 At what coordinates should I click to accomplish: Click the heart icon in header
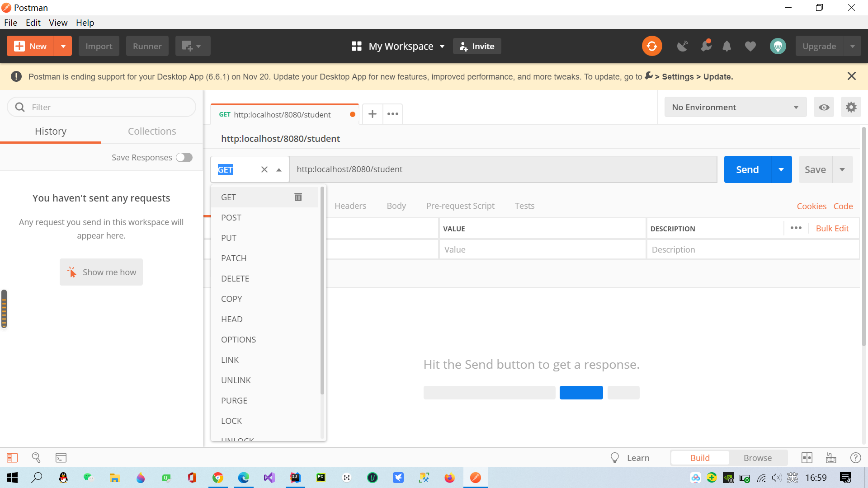click(x=750, y=46)
